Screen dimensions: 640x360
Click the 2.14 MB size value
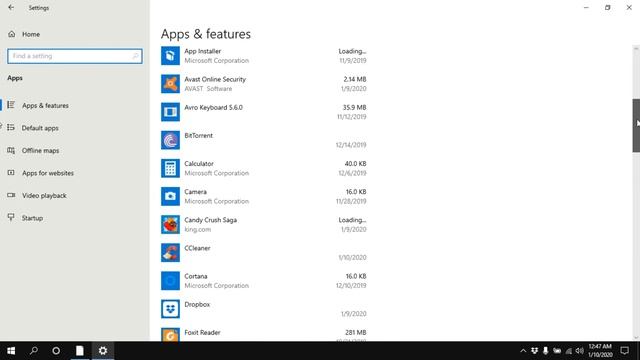pyautogui.click(x=355, y=79)
